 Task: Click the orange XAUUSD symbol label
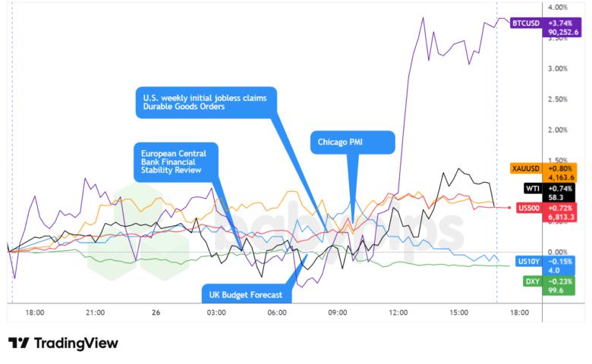526,167
